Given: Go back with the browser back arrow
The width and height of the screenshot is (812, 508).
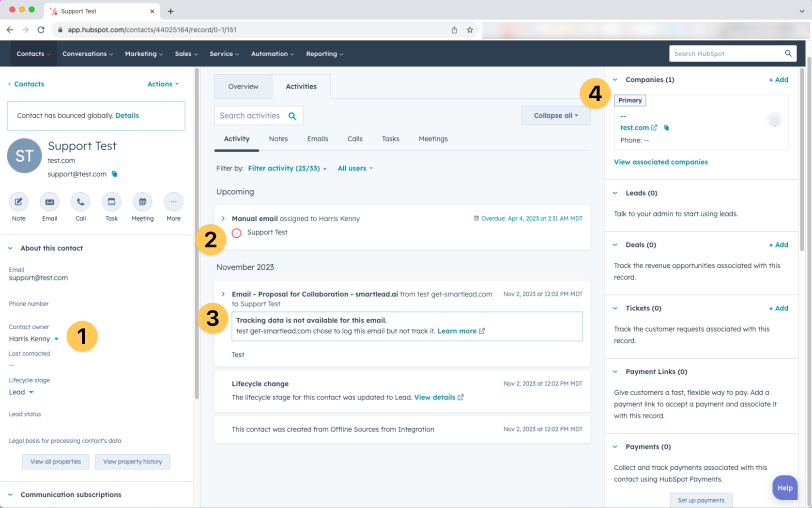Looking at the screenshot, I should (x=10, y=30).
